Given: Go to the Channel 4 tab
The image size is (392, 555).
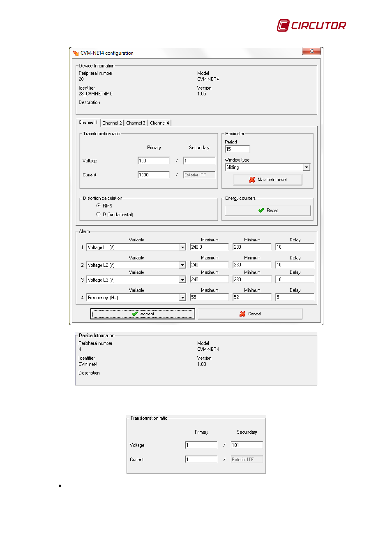Looking at the screenshot, I should click(x=159, y=123).
